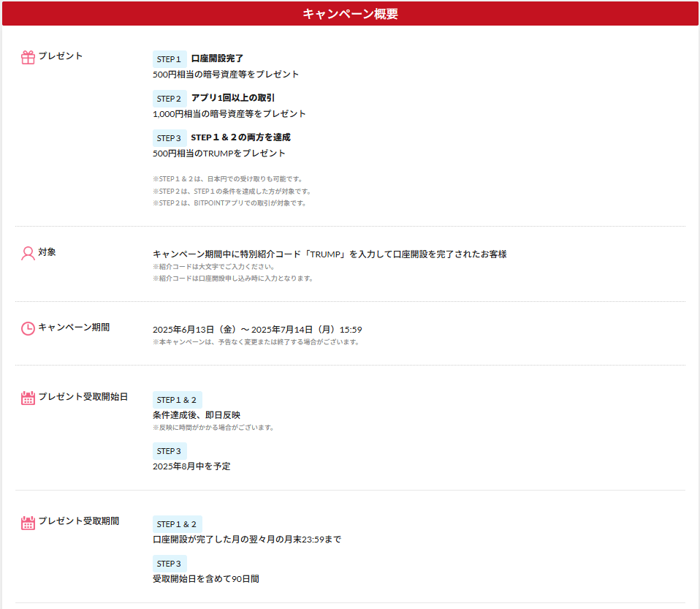Click the campaign date range 2025年6月13日 text
The image size is (700, 609).
[257, 330]
